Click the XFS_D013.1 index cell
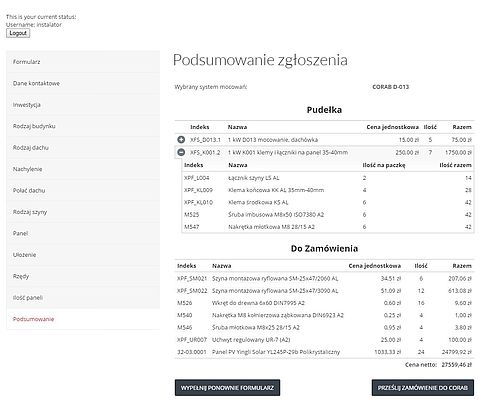 205,140
